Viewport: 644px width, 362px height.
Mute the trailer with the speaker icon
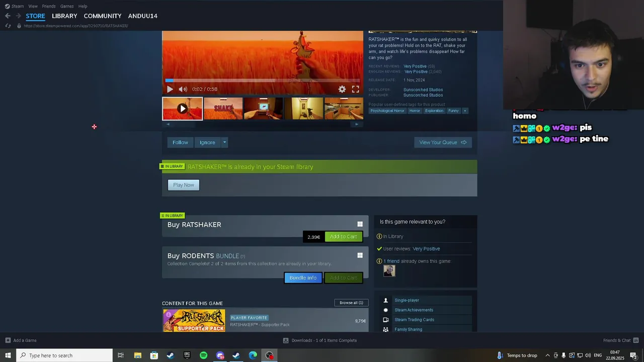[x=183, y=89]
